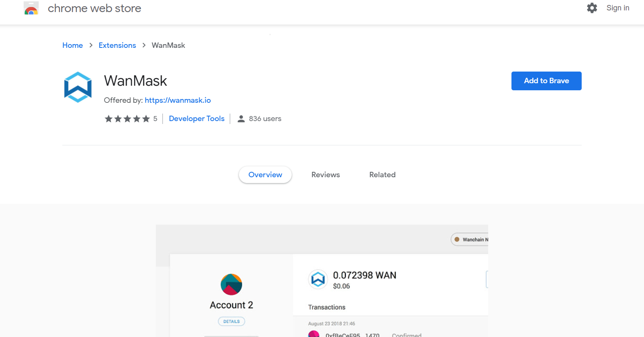644x337 pixels.
Task: Click the 'chrome web store' title text
Action: [94, 8]
